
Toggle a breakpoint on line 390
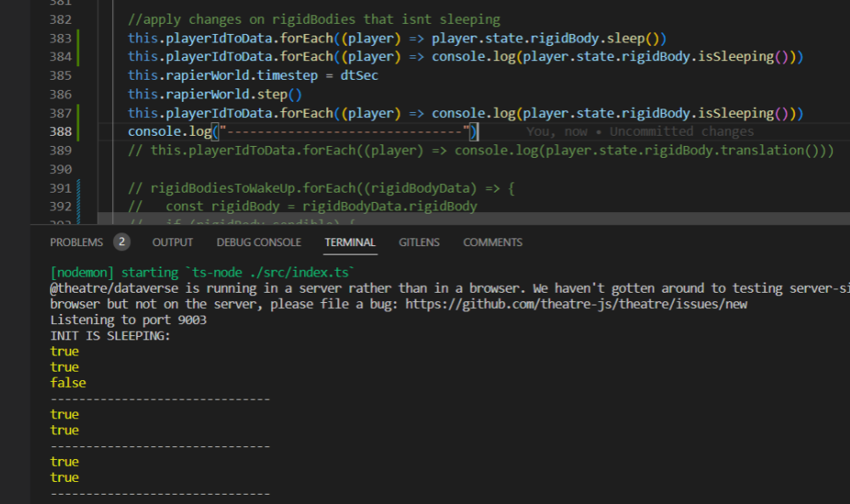38,169
